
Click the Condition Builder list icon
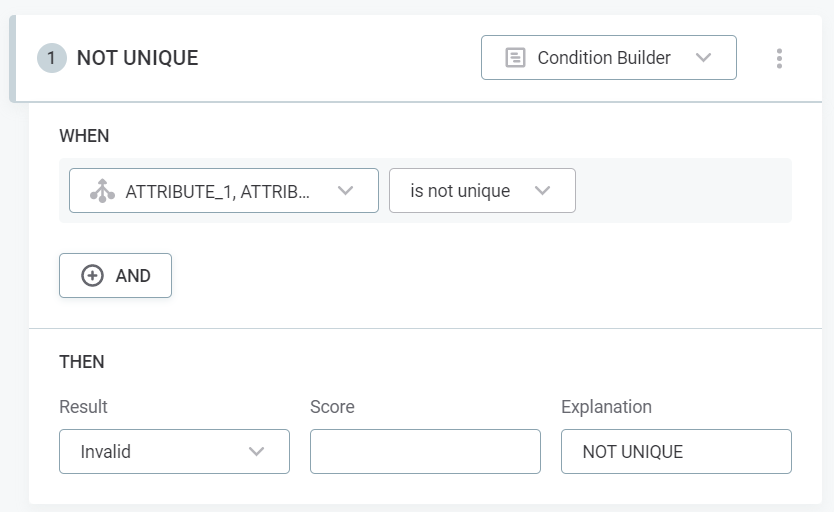click(x=515, y=58)
